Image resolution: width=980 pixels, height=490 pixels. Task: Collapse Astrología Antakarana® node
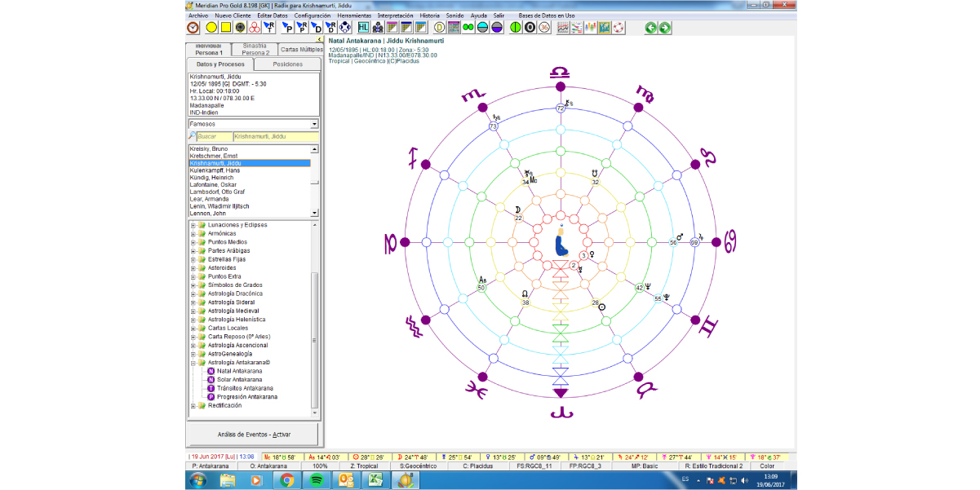pyautogui.click(x=193, y=363)
